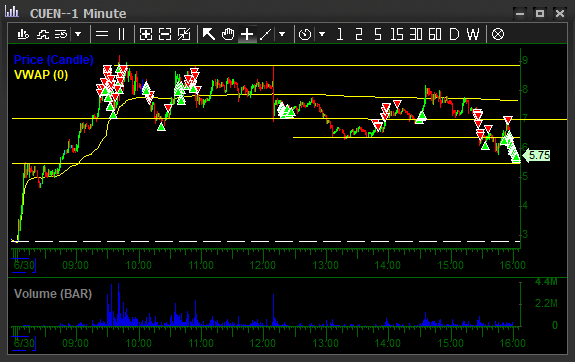Click the 16:00 label on volume time axis
Viewport: 575px width, 362px height.
click(x=513, y=343)
